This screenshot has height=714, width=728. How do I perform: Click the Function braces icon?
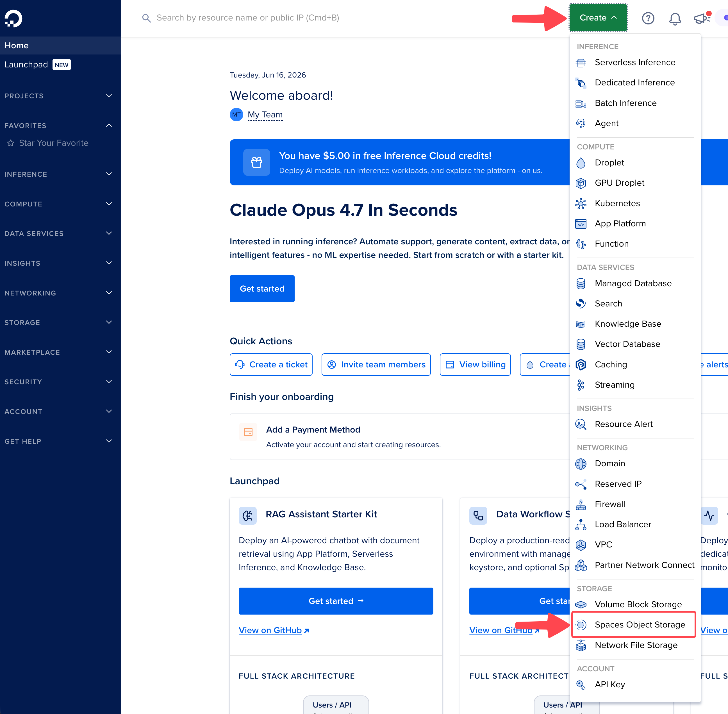pyautogui.click(x=581, y=244)
